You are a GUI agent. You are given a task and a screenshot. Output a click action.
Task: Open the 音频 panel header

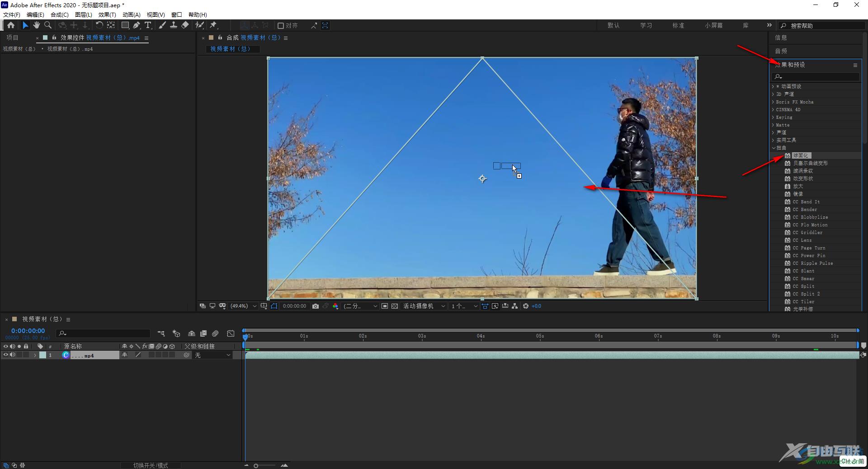(x=781, y=51)
